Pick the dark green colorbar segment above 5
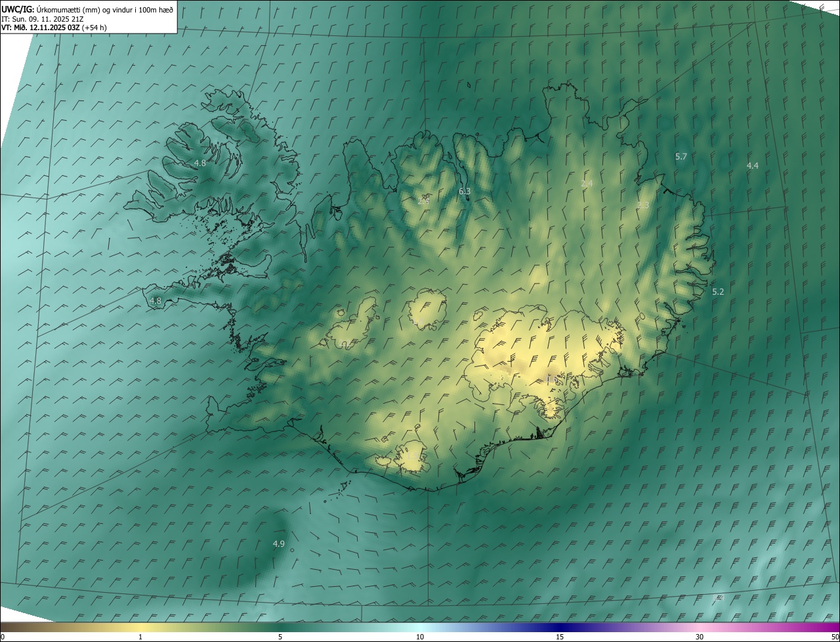This screenshot has height=642, width=840. point(280,627)
